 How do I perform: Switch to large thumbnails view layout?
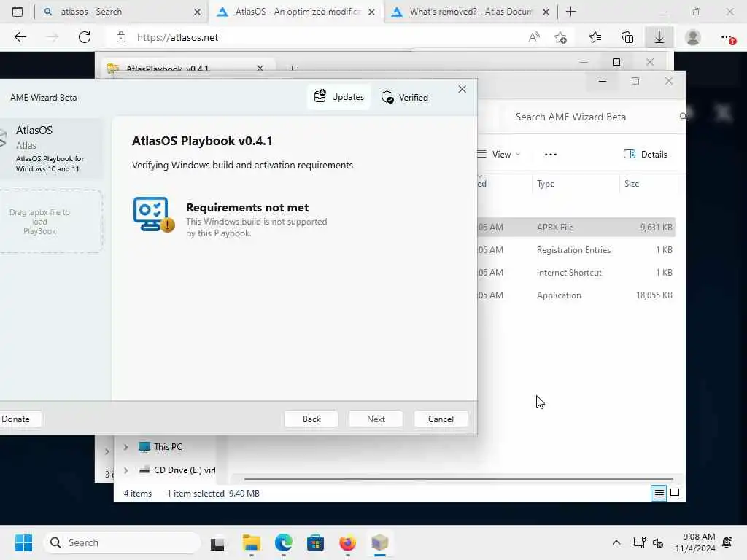(675, 494)
